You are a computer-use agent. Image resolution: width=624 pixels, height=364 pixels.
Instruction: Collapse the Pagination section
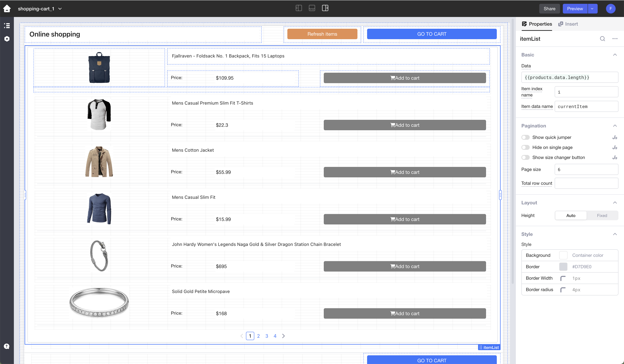pyautogui.click(x=615, y=126)
